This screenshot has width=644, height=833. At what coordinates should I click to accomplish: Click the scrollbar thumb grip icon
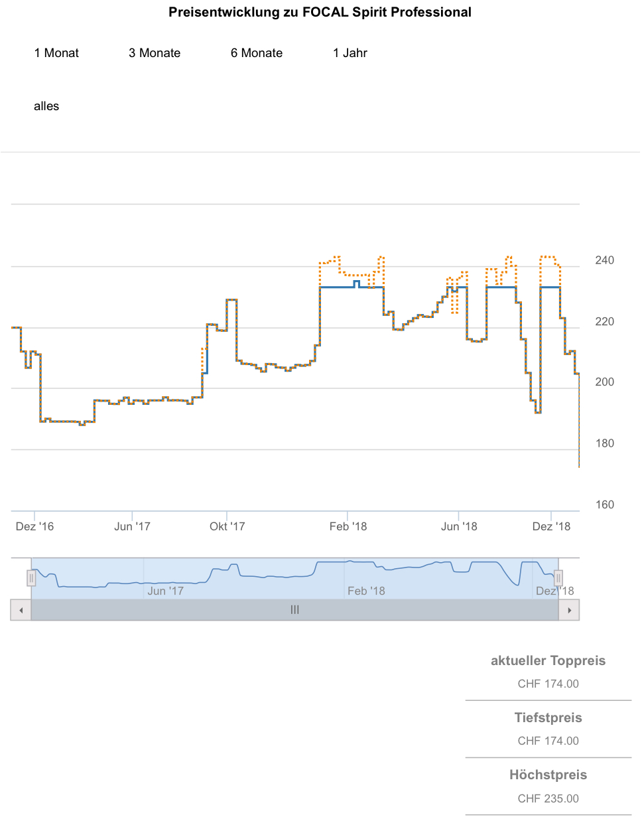pos(295,610)
